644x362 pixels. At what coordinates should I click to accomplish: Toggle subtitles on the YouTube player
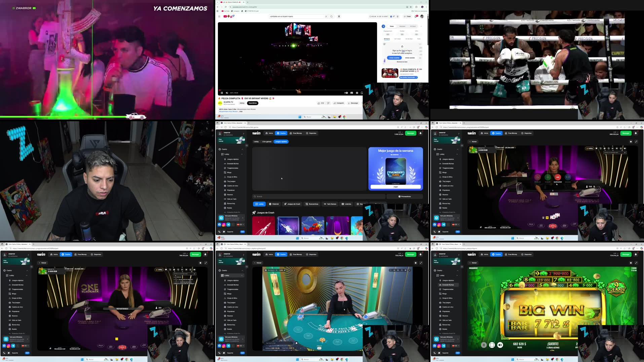point(351,93)
